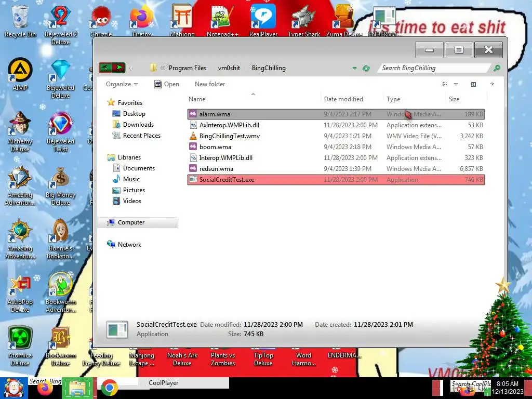Launch Bookworm Deluxe desktop shortcut
This screenshot has height=399, width=532.
pyautogui.click(x=60, y=347)
